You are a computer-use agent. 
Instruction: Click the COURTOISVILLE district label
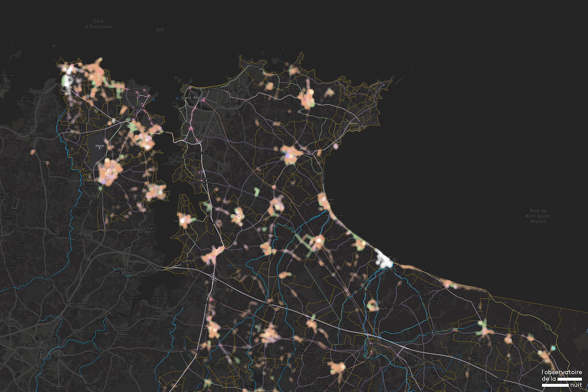point(217,89)
